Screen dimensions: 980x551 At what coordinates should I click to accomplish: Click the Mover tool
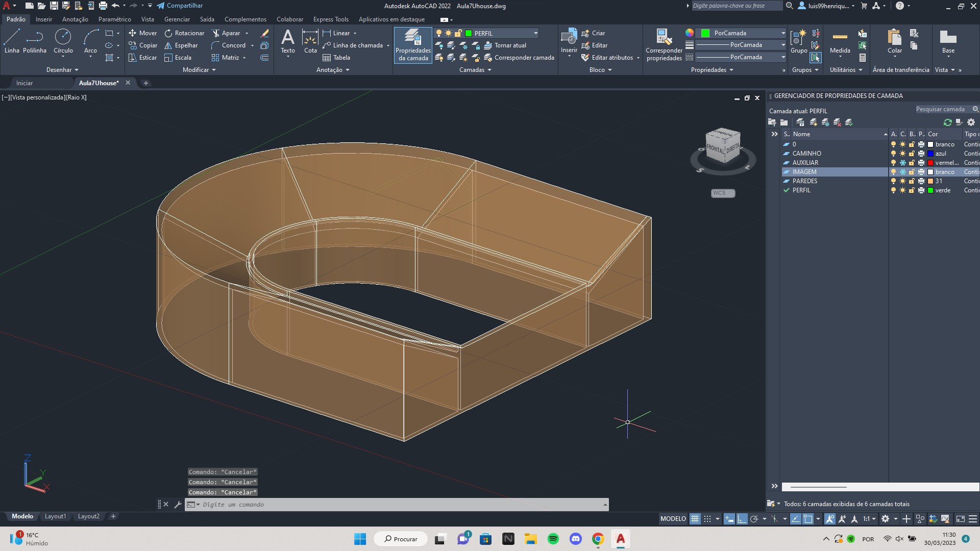tap(142, 33)
